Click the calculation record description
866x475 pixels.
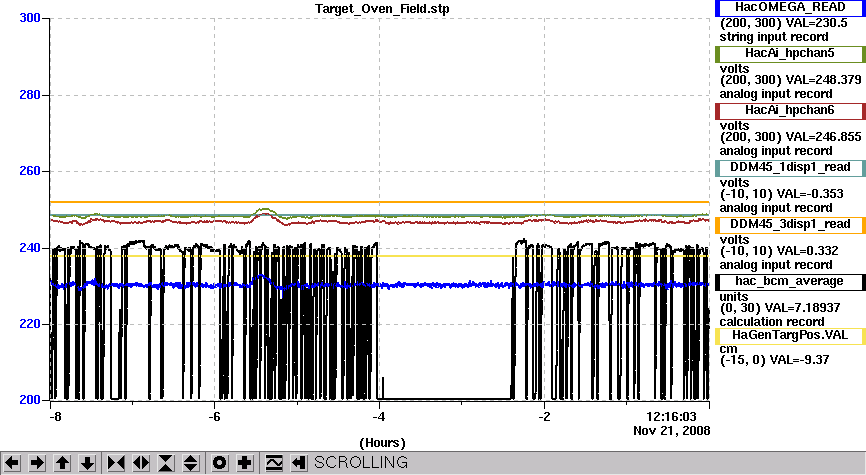(x=772, y=322)
